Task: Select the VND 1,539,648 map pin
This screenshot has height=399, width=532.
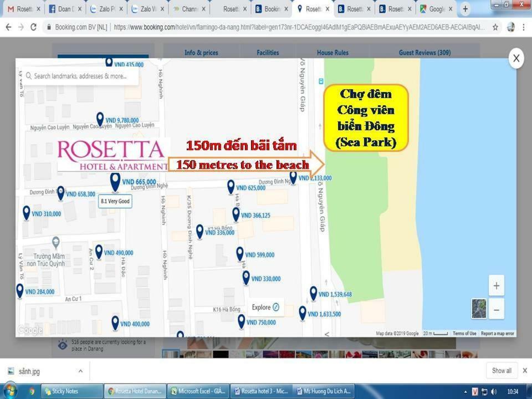Action: pyautogui.click(x=314, y=294)
